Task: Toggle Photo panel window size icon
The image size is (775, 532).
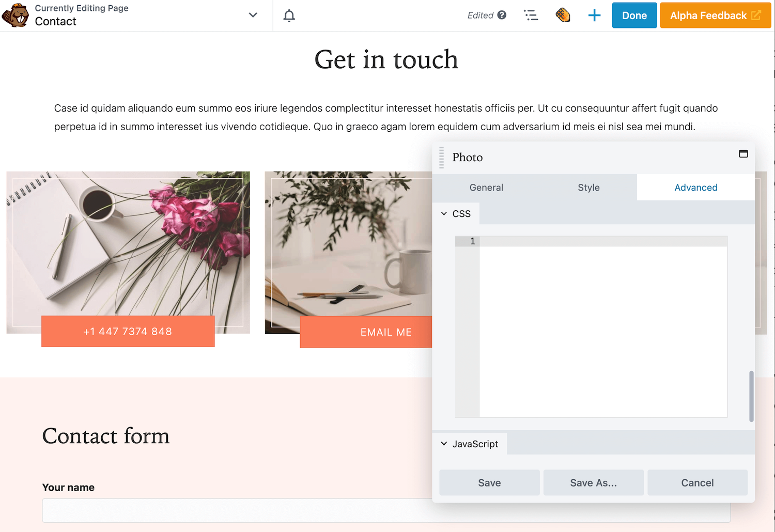Action: tap(743, 154)
